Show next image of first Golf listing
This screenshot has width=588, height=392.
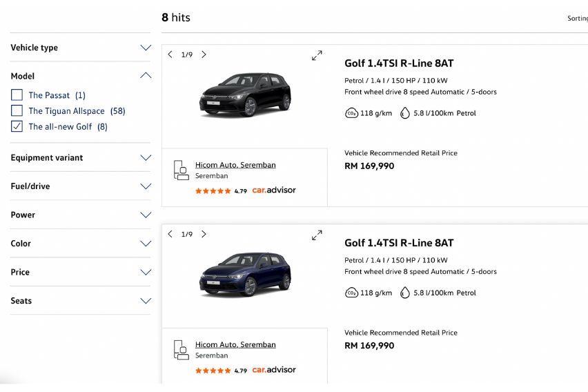pos(204,55)
